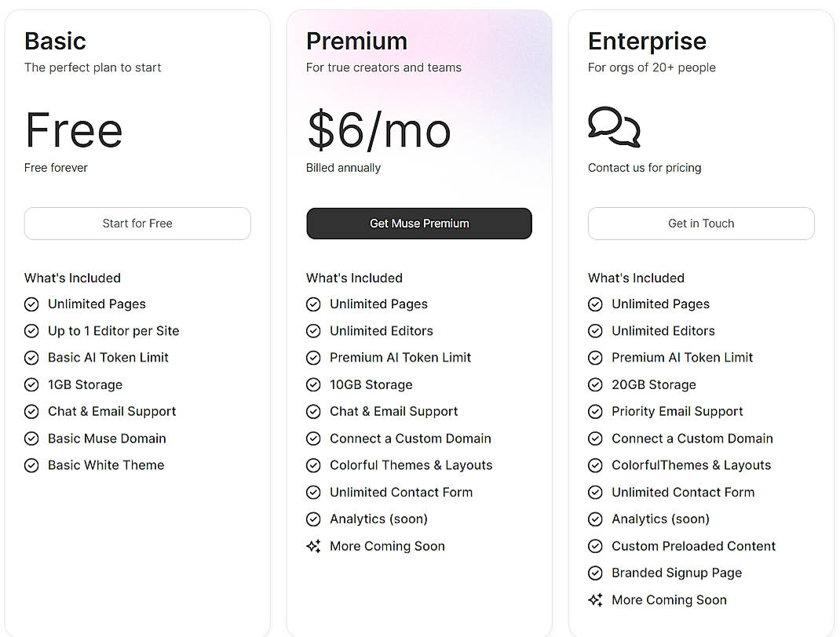Click Contact us for pricing text
The height and width of the screenshot is (637, 840).
[x=644, y=167]
